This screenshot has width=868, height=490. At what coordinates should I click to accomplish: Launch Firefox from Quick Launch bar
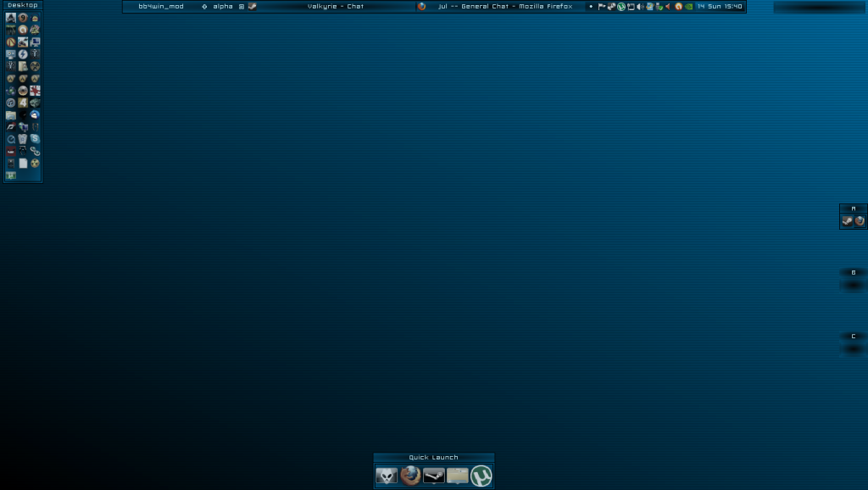point(410,476)
